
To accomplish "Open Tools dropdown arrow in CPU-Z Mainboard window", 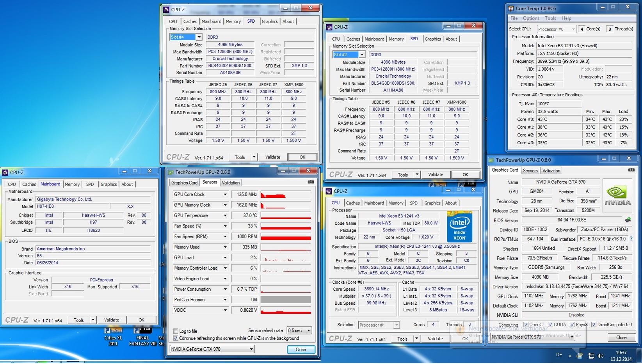I will (x=93, y=320).
